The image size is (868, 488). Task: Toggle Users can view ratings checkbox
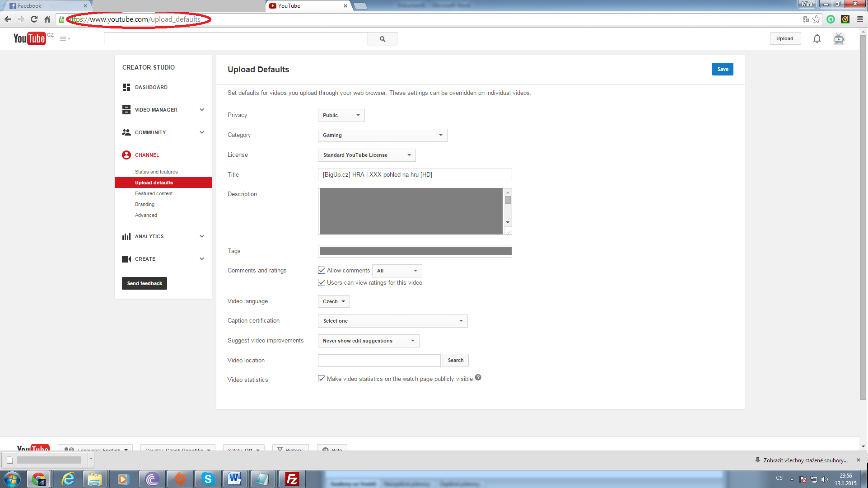click(x=322, y=282)
